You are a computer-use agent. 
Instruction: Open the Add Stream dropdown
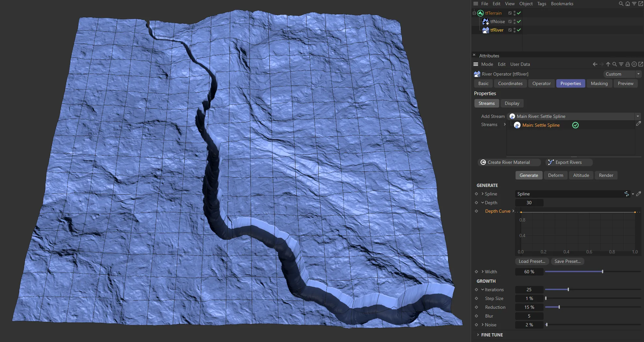[x=637, y=116]
